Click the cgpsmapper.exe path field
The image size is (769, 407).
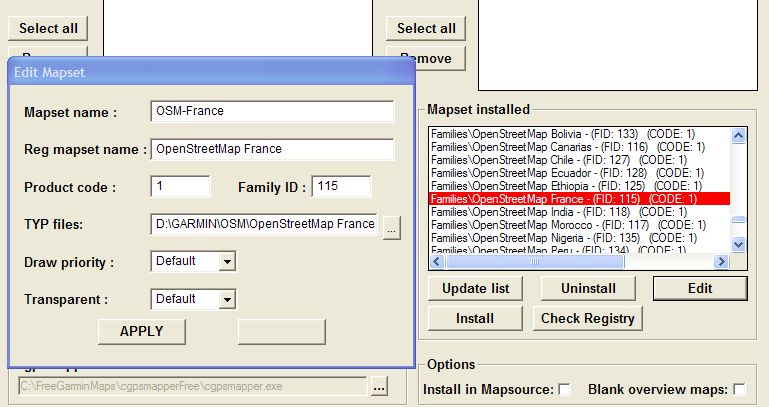click(193, 386)
